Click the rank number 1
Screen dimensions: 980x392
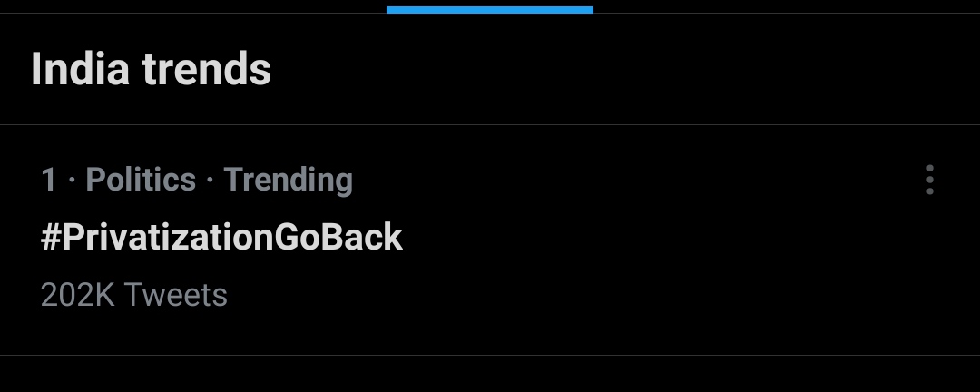tap(49, 180)
